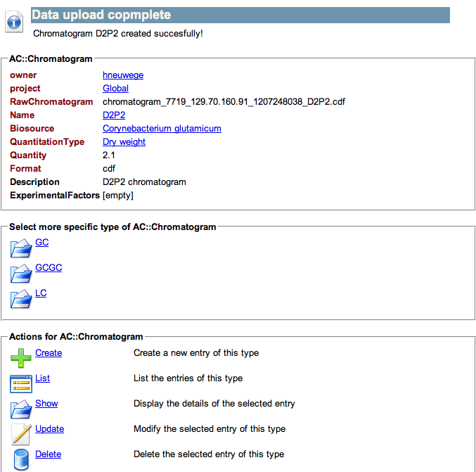Image resolution: width=476 pixels, height=472 pixels.
Task: Click the 'RawChromatogram' field label
Action: [51, 102]
